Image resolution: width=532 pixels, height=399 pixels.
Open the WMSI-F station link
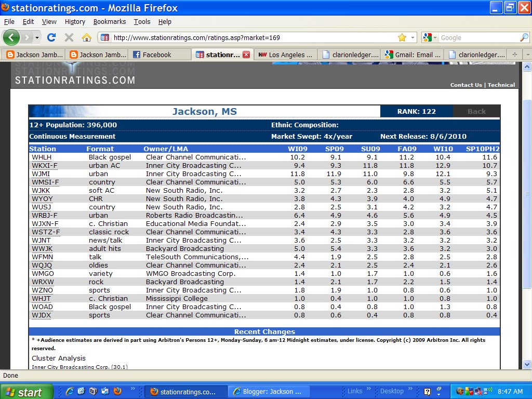click(45, 182)
